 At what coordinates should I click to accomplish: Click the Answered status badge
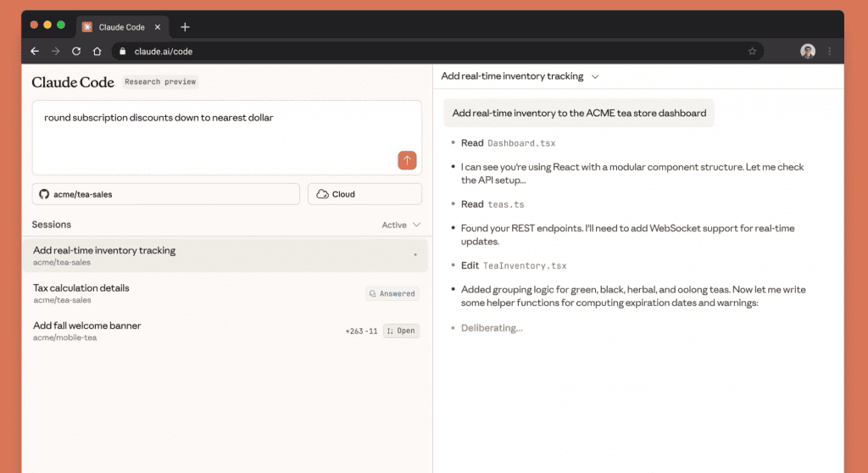click(392, 293)
